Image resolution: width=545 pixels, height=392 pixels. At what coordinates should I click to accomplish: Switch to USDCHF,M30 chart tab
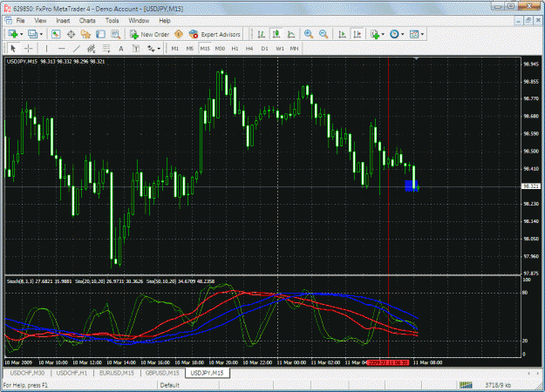pyautogui.click(x=27, y=373)
